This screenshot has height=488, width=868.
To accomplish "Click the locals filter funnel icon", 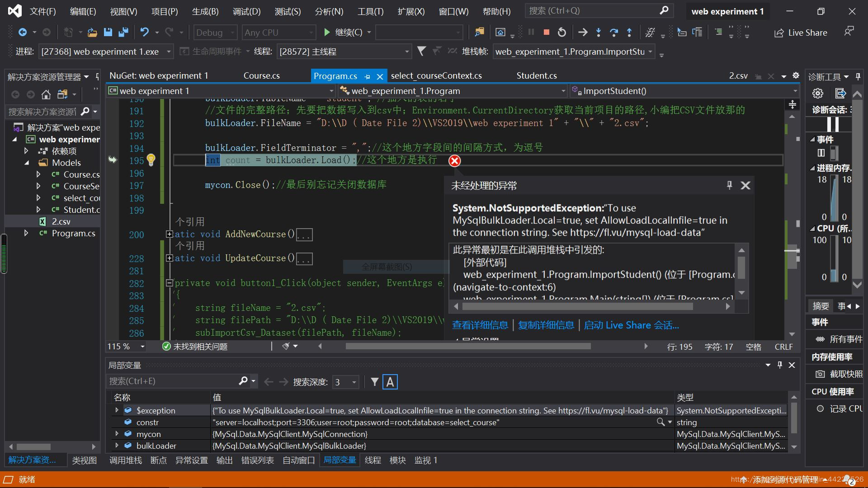I will click(374, 382).
